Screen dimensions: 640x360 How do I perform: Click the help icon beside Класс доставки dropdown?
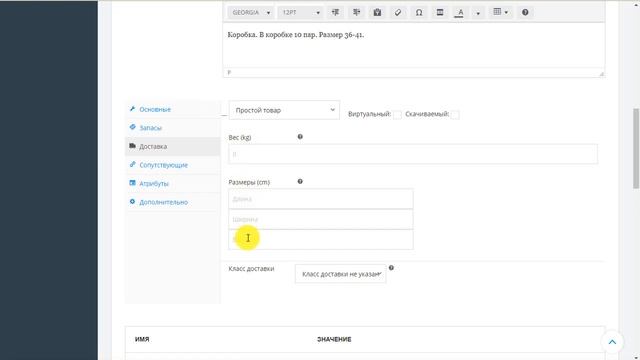point(391,268)
